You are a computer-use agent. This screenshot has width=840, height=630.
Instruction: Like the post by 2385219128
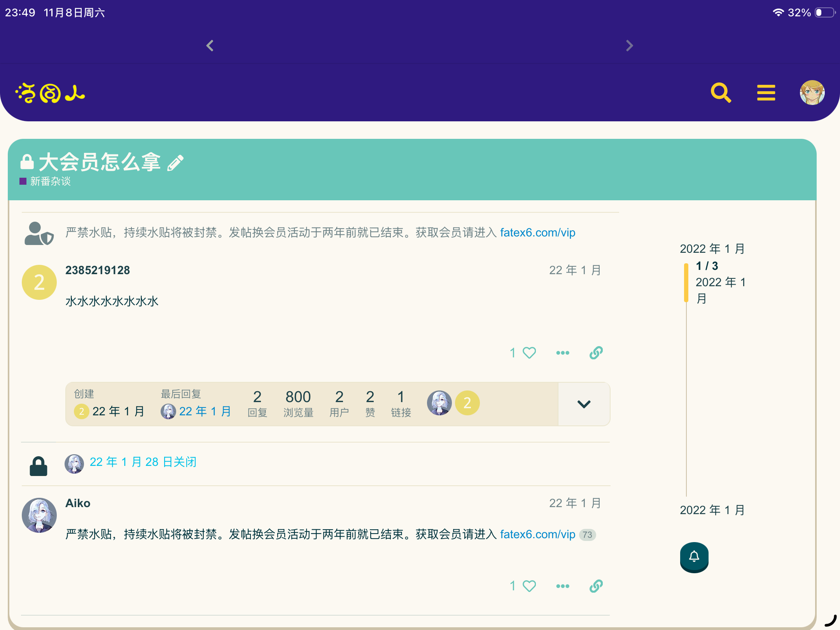(x=529, y=353)
